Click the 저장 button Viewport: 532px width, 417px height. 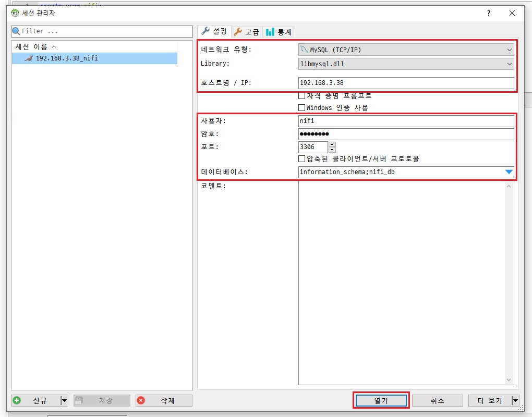tap(102, 400)
